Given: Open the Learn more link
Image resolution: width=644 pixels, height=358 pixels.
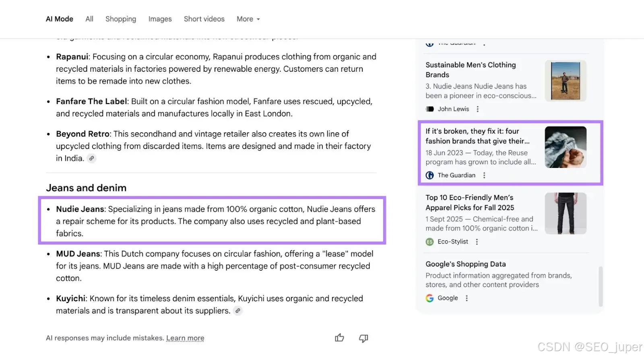Looking at the screenshot, I should tap(185, 338).
